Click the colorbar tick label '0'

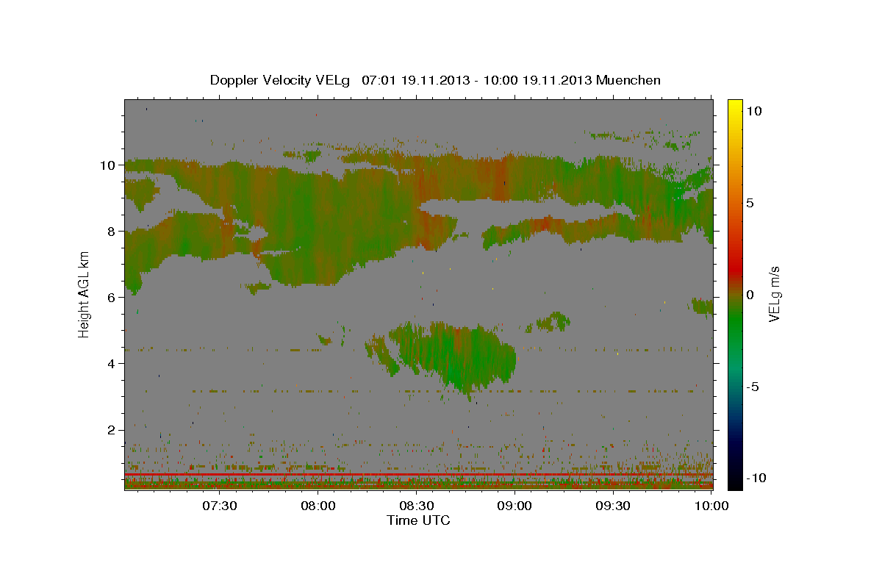pyautogui.click(x=750, y=294)
